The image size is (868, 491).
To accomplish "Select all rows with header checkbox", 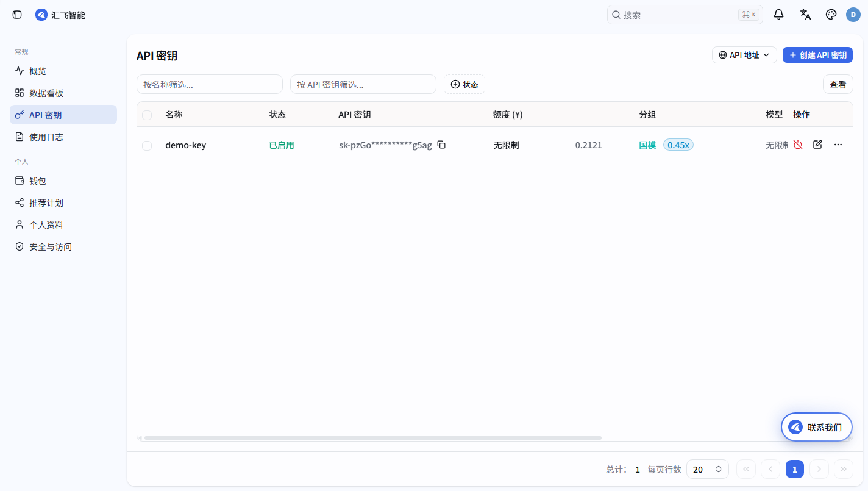I will tap(147, 115).
